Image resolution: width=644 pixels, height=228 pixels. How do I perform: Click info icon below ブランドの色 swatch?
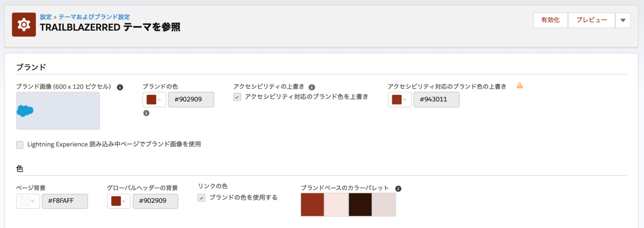click(146, 113)
